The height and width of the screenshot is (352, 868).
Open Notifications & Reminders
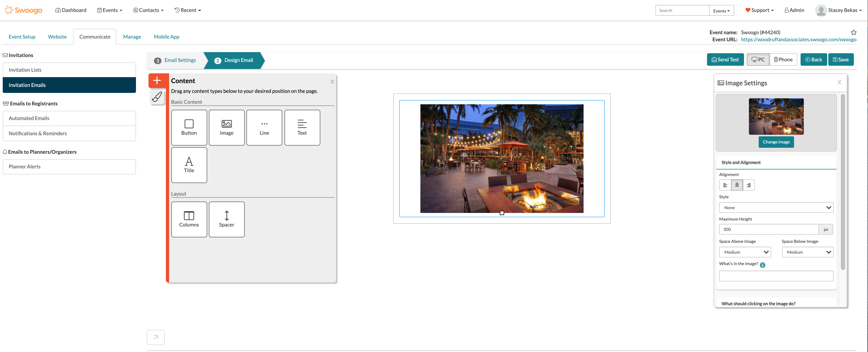(x=69, y=134)
